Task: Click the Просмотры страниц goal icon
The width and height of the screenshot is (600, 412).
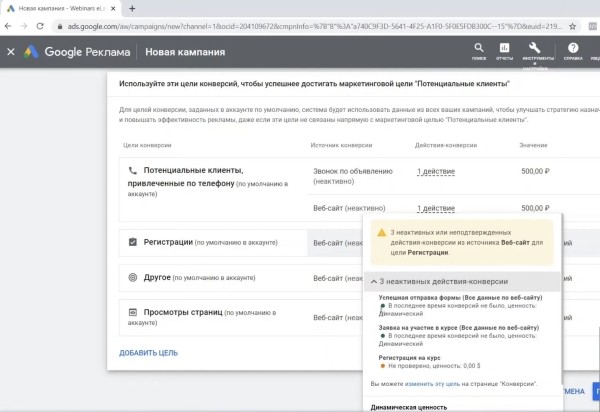Action: pos(132,313)
